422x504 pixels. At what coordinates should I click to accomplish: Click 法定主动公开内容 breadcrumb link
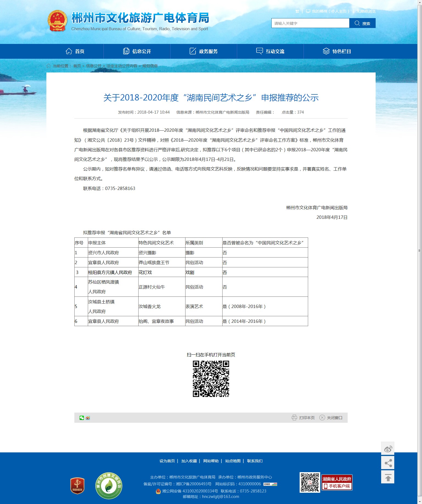point(122,66)
